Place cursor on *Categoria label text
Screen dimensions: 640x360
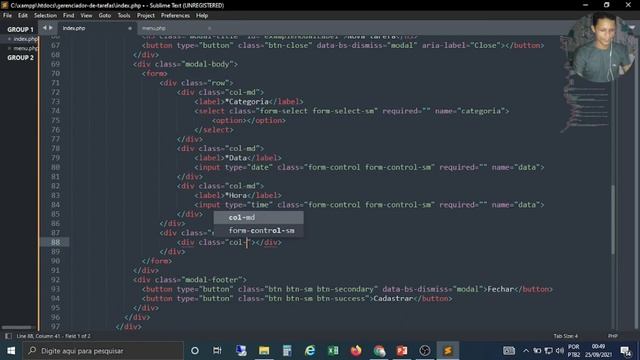(247, 102)
